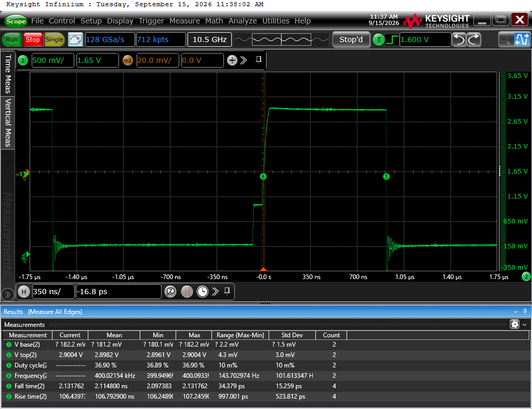The image size is (532, 409).
Task: Pin the channel settings bar
Action: click(x=259, y=60)
